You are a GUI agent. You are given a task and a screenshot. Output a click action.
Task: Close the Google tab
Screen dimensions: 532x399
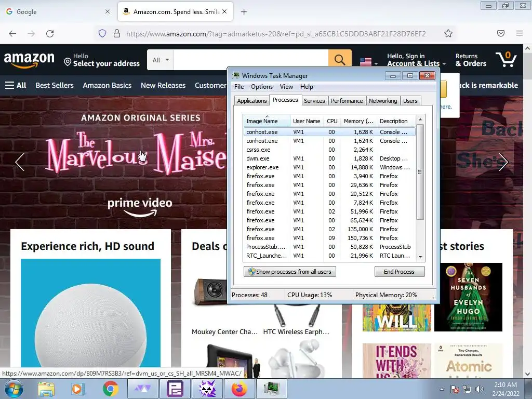coord(108,11)
